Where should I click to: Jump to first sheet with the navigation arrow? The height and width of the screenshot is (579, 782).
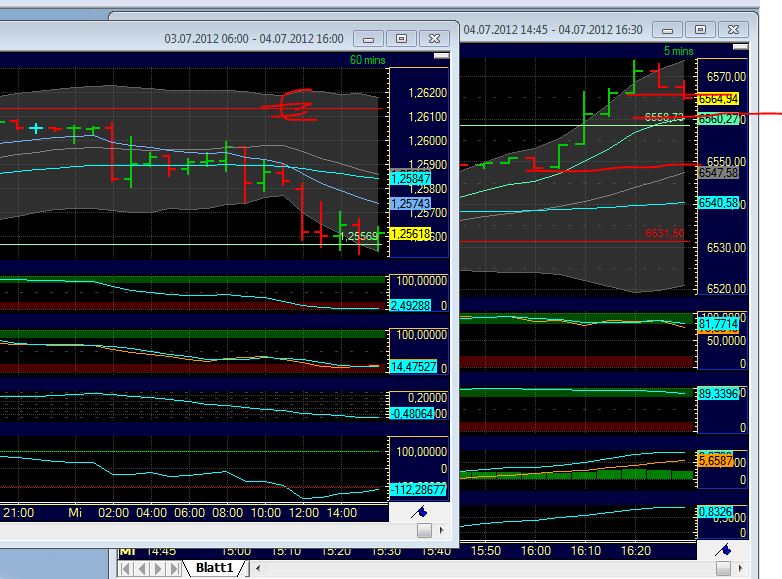tap(126, 569)
